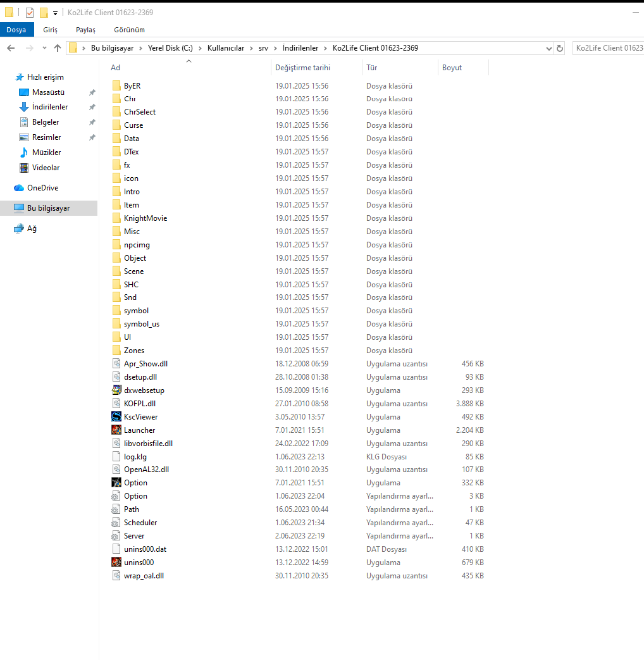Open the Dosya menu
This screenshot has width=644, height=660.
tap(16, 30)
